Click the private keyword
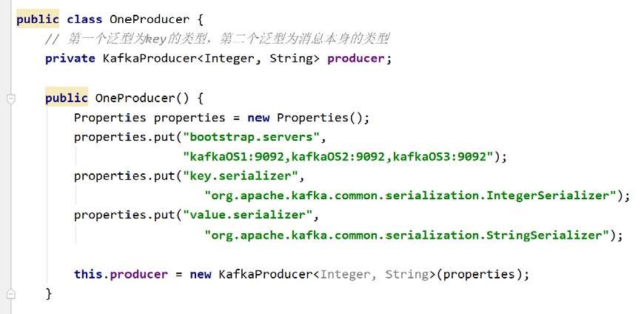This screenshot has height=314, width=644. (70, 59)
